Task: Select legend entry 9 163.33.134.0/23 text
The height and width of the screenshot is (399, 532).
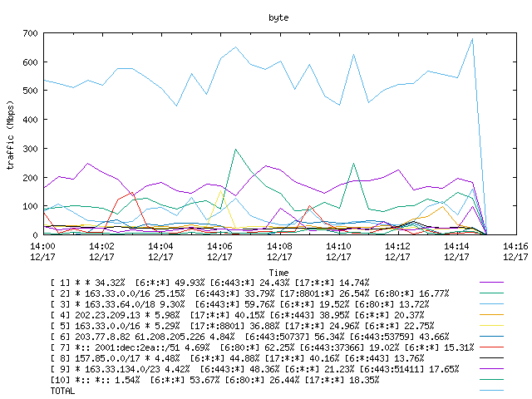Action: point(255,369)
